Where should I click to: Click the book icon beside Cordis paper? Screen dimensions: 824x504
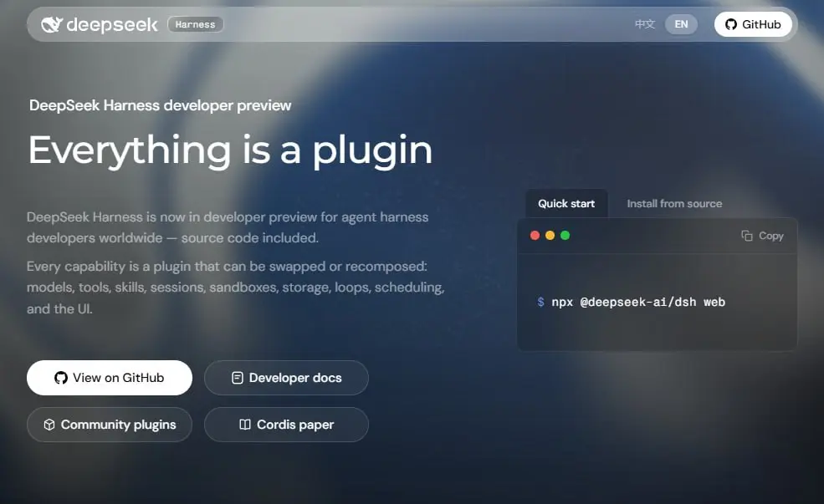click(245, 425)
